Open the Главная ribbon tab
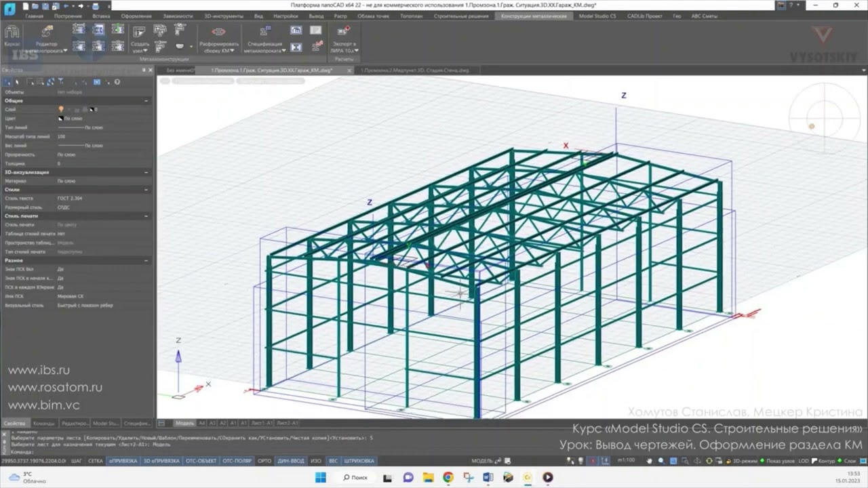The height and width of the screenshot is (488, 868). (34, 16)
